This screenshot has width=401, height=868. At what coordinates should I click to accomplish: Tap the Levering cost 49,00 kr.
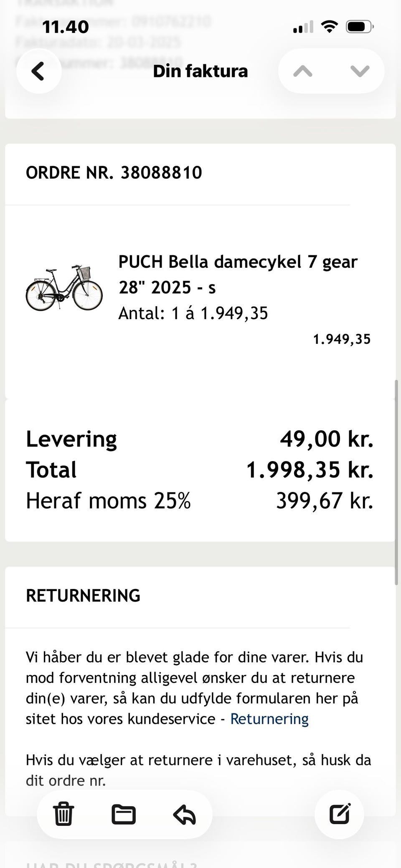(326, 439)
